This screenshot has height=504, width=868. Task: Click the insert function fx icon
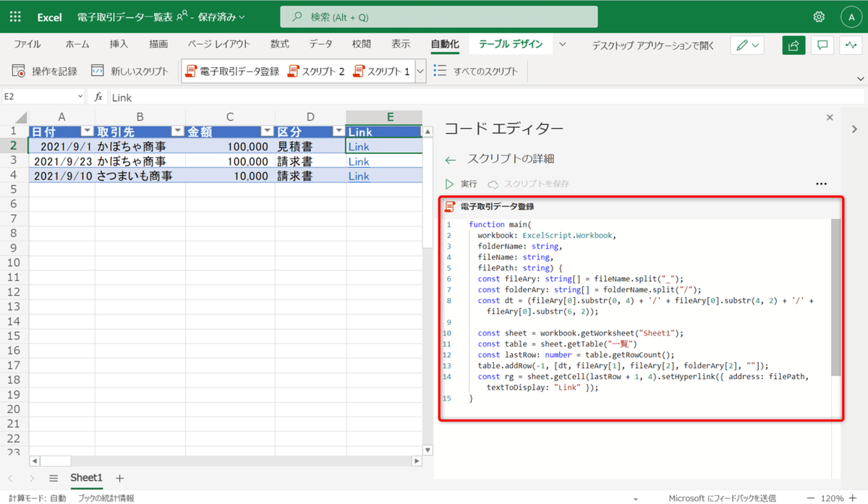(99, 97)
